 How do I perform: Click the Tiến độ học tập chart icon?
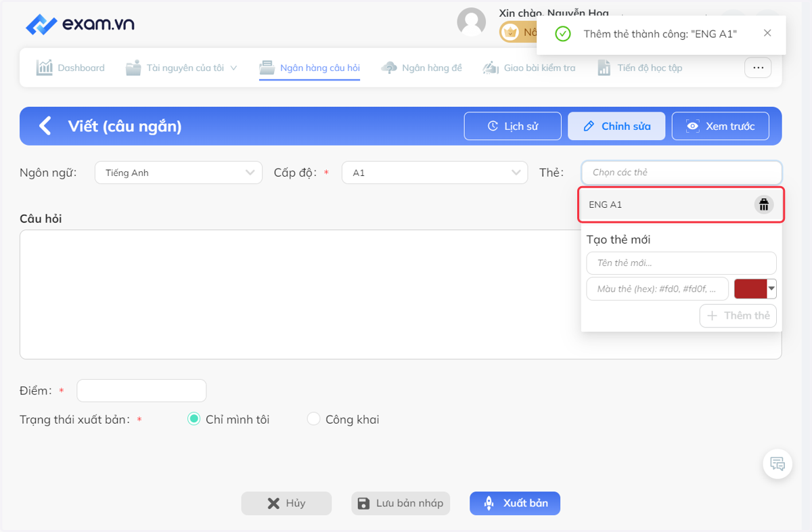pos(604,67)
